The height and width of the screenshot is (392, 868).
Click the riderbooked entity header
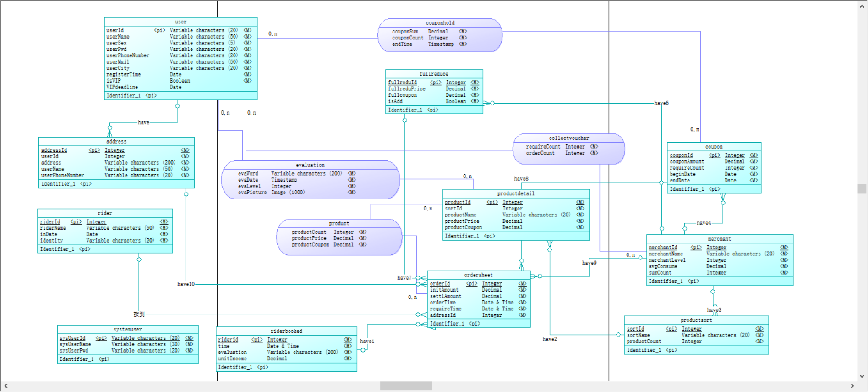coord(286,331)
